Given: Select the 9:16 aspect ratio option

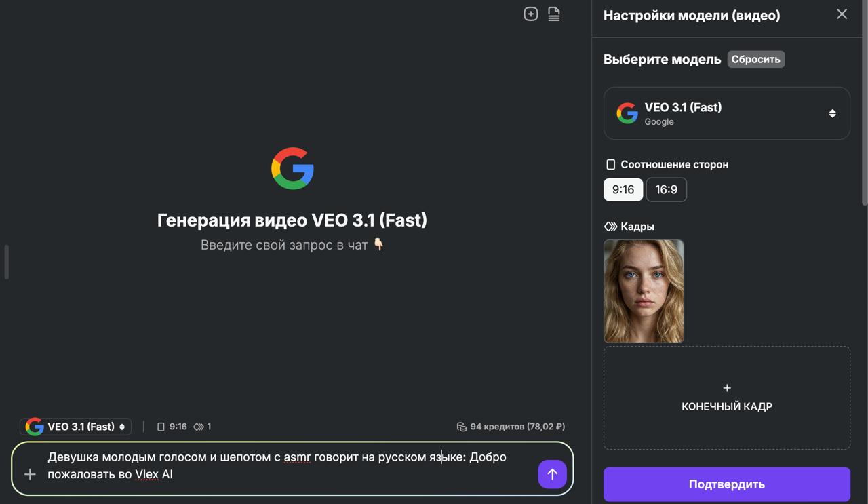Looking at the screenshot, I should (623, 189).
